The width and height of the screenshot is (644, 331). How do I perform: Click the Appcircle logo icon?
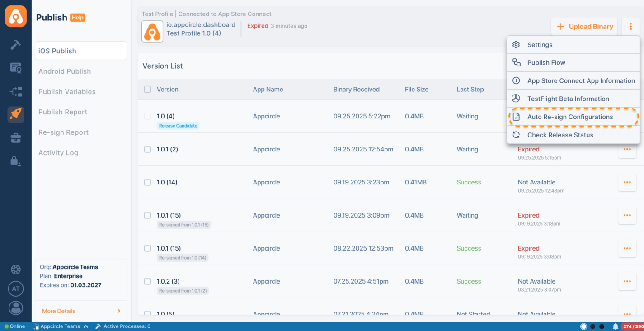click(x=16, y=16)
